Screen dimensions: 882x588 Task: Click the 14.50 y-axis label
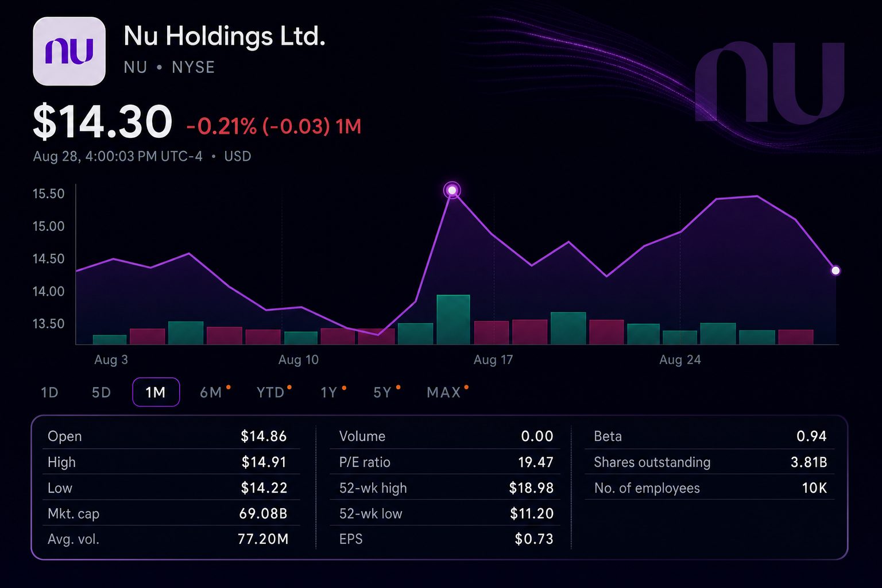pos(49,259)
